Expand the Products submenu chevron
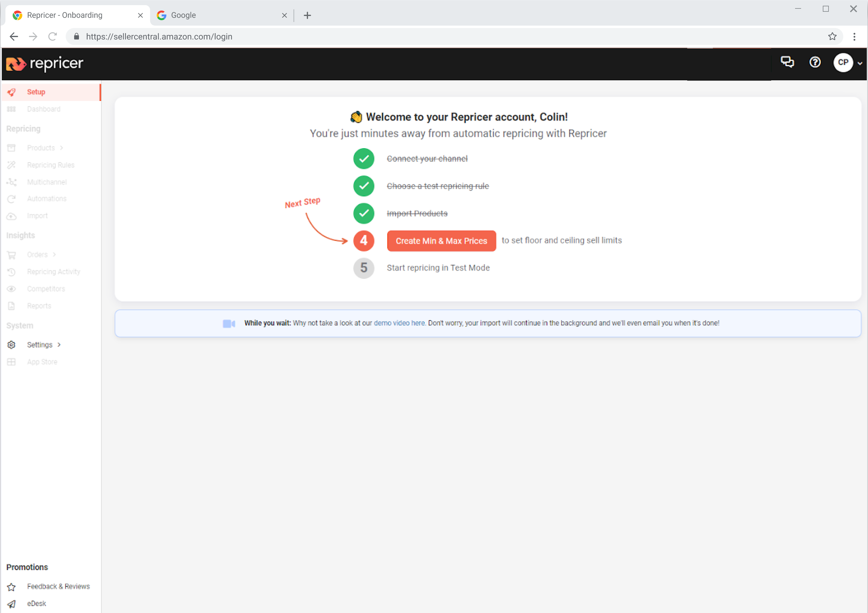Image resolution: width=868 pixels, height=613 pixels. point(61,148)
